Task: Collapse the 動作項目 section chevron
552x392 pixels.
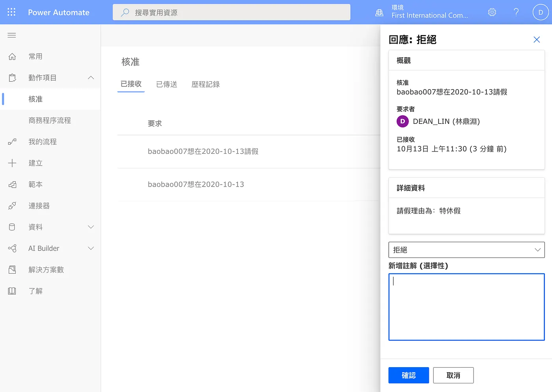Action: [91, 78]
